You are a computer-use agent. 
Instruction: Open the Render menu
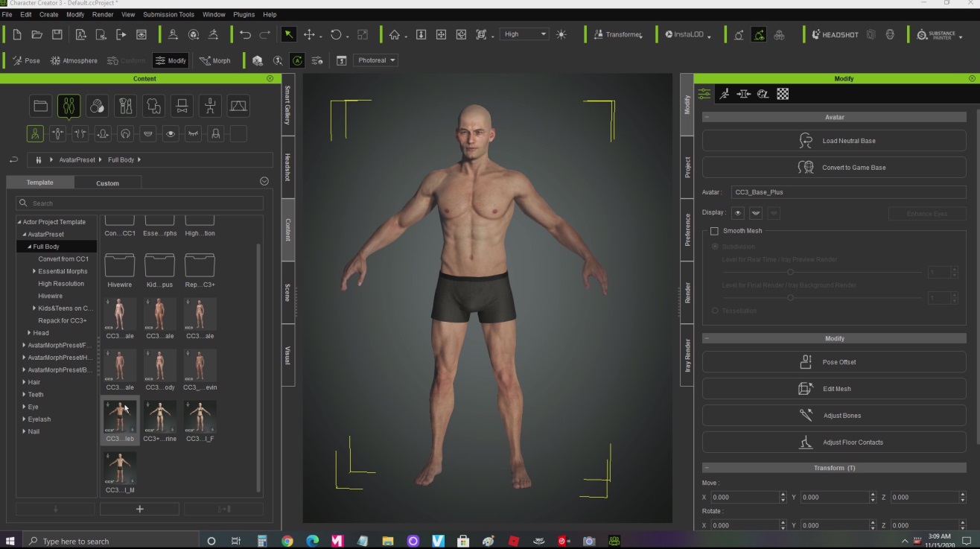tap(103, 14)
